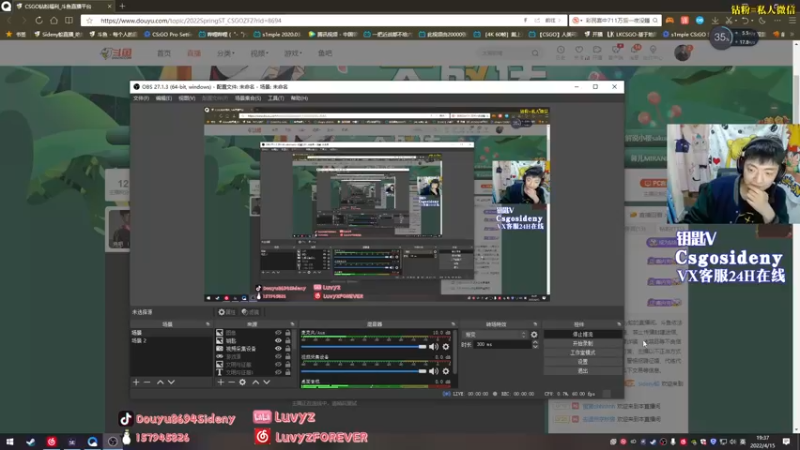This screenshot has height=450, width=800.
Task: Open Scene Transitions dock options corner icon
Action: pyautogui.click(x=535, y=324)
